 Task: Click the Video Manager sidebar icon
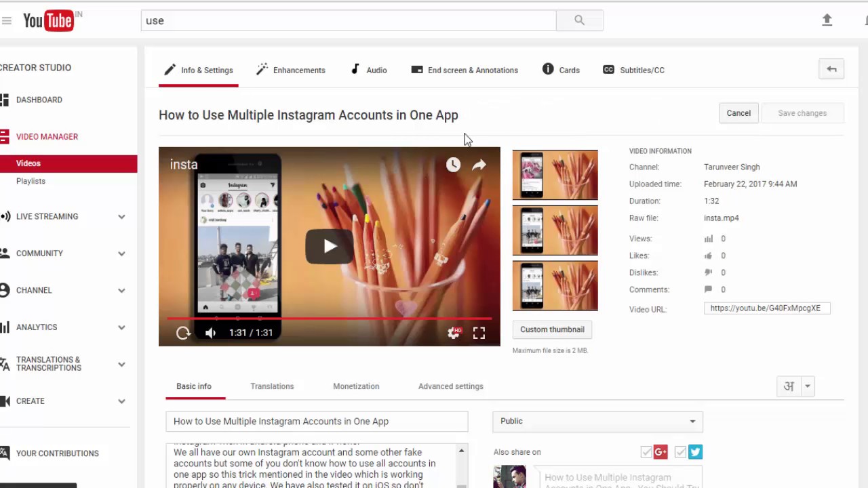5,136
